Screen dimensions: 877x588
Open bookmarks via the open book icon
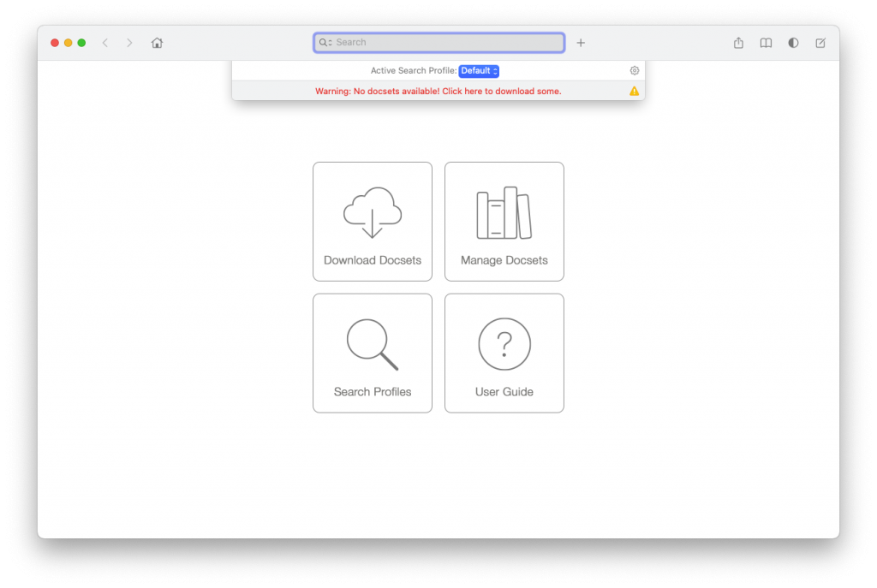click(x=766, y=43)
